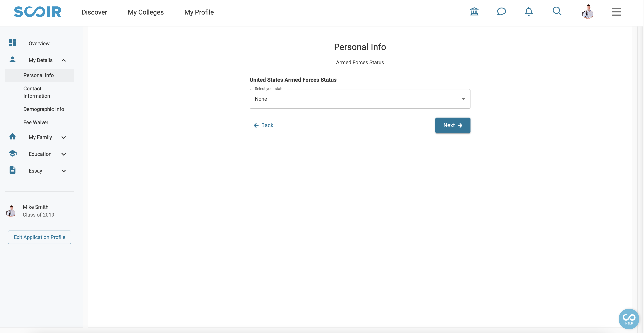Open the hamburger menu icon

point(616,12)
